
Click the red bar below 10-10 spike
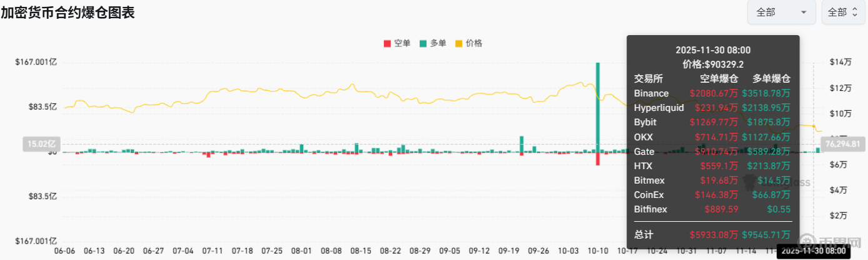pos(598,159)
